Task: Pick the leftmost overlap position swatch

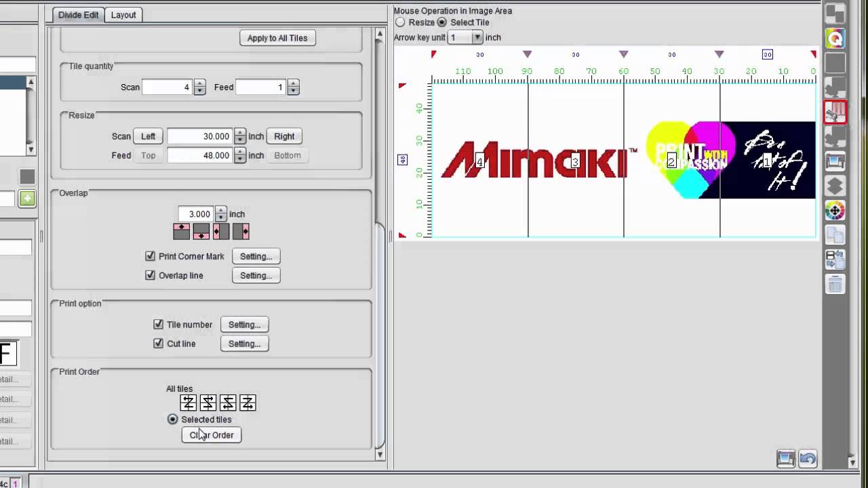Action: (181, 231)
